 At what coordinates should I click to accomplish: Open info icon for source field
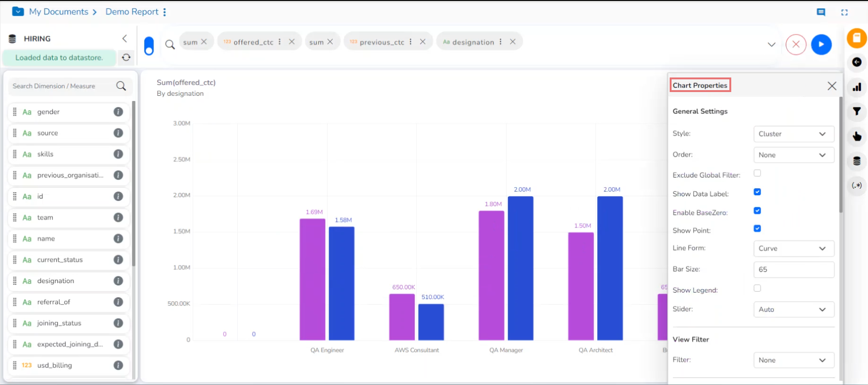[118, 133]
